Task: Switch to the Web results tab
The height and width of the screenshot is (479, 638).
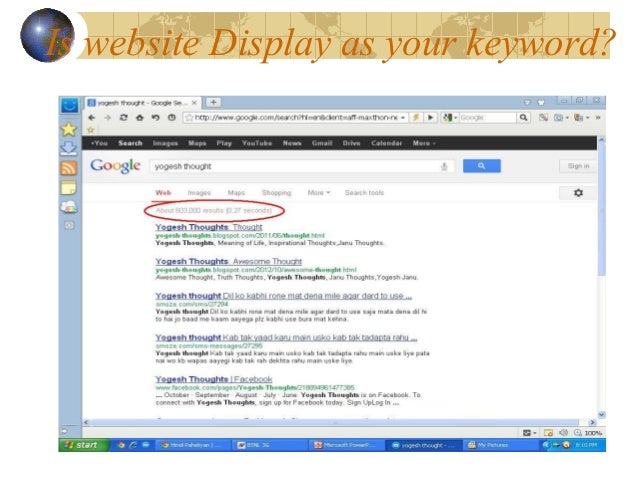Action: [x=163, y=192]
